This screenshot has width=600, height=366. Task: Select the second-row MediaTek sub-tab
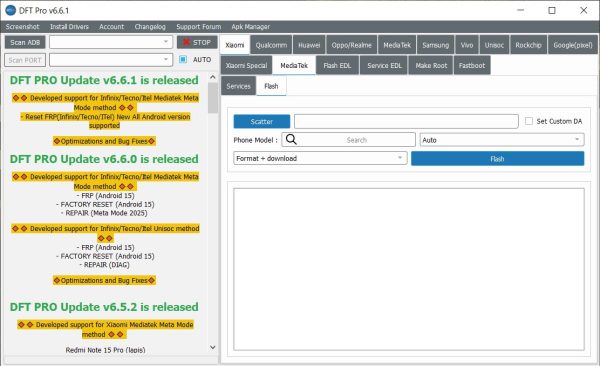(x=294, y=65)
